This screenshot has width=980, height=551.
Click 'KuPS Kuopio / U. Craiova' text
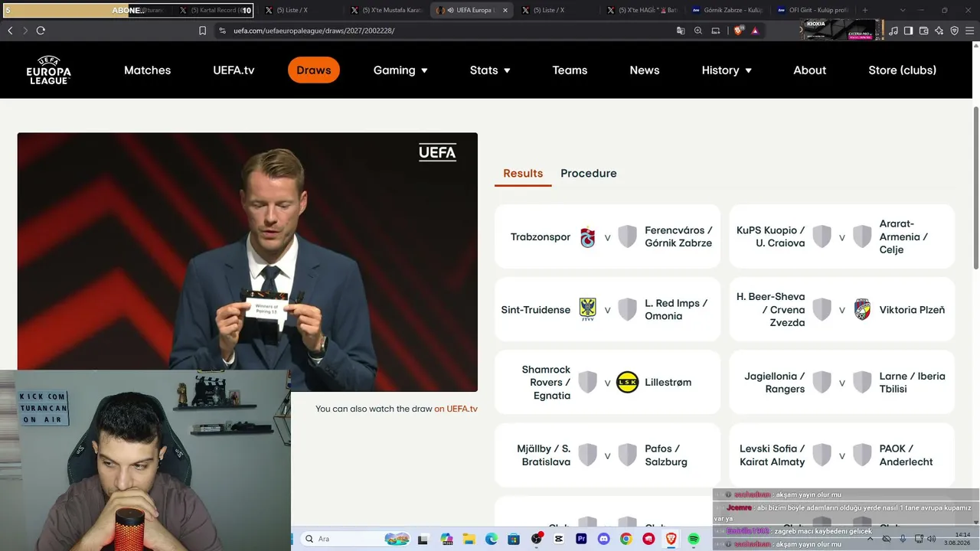[771, 236]
